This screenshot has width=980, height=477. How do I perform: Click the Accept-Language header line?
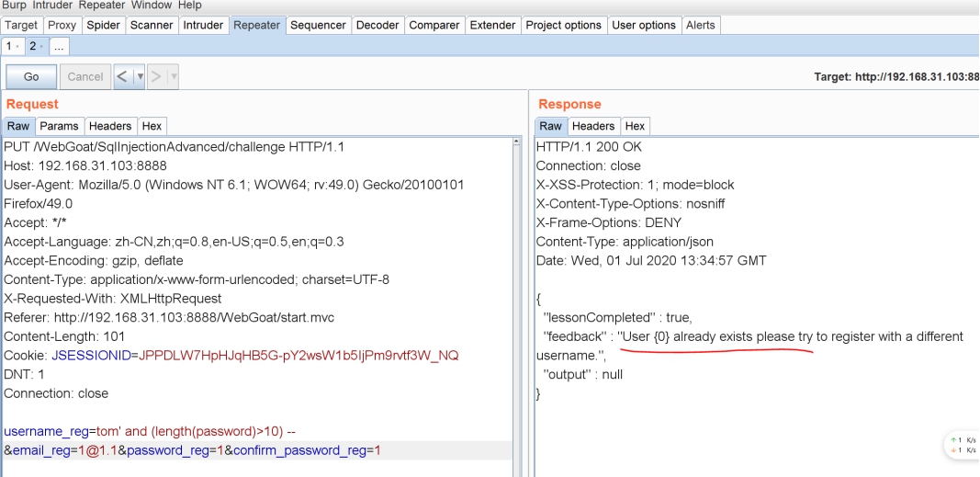[x=174, y=242]
